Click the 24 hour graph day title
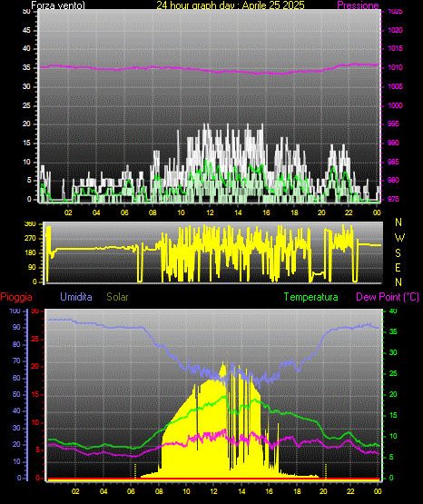Screen dimensions: 423x504 [x=231, y=5]
